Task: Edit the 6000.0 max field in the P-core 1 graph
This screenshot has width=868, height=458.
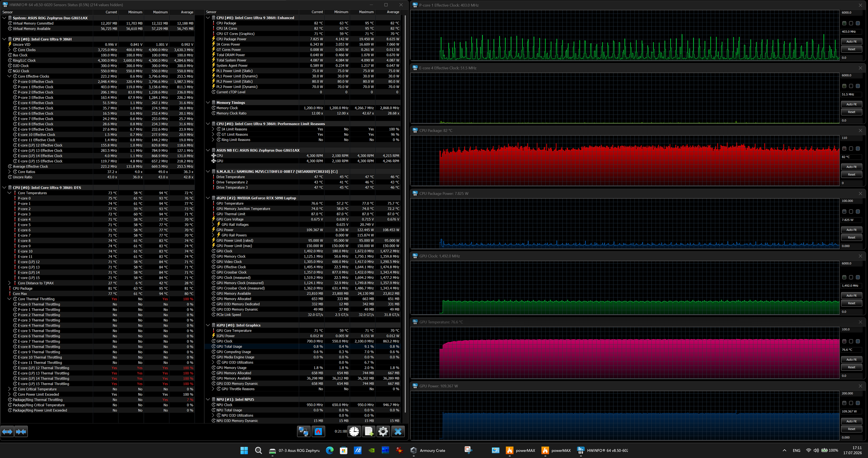Action: (x=852, y=12)
